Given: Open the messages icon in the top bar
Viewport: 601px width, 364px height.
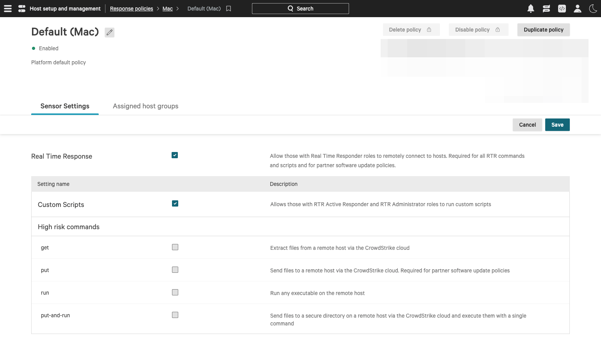Looking at the screenshot, I should (546, 9).
